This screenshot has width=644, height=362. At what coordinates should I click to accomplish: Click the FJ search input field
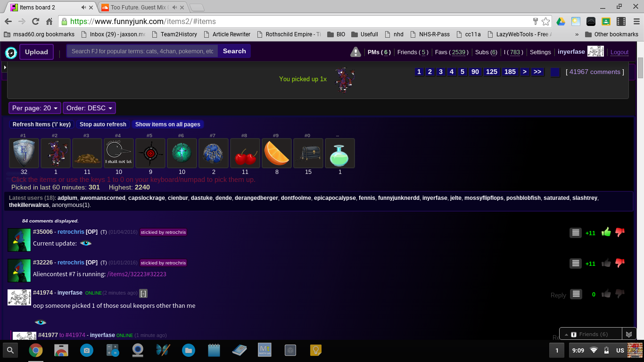(142, 51)
